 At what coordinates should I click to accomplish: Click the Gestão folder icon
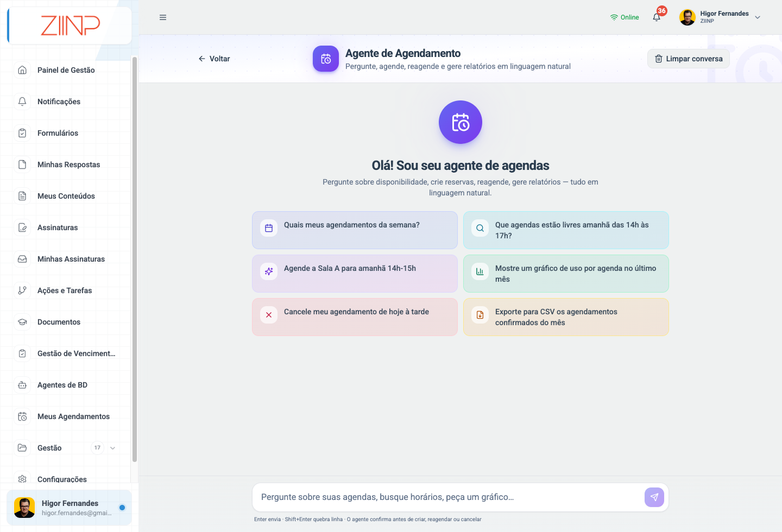coord(22,448)
